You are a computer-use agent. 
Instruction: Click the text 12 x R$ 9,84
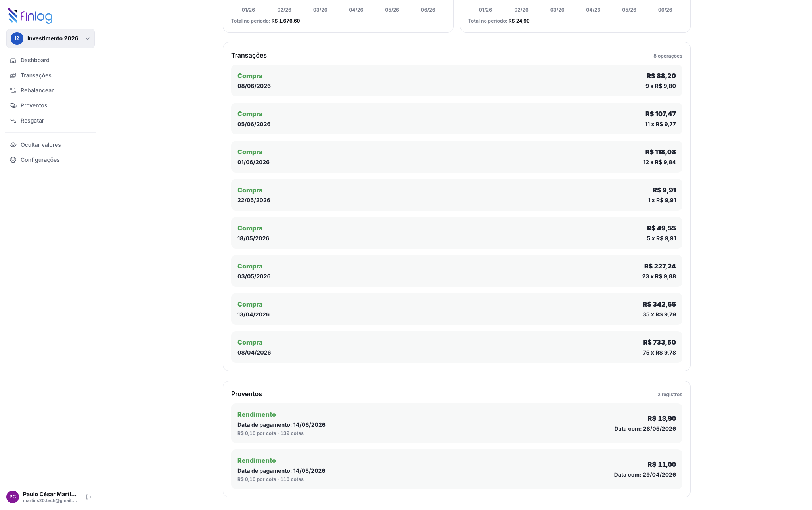point(659,162)
